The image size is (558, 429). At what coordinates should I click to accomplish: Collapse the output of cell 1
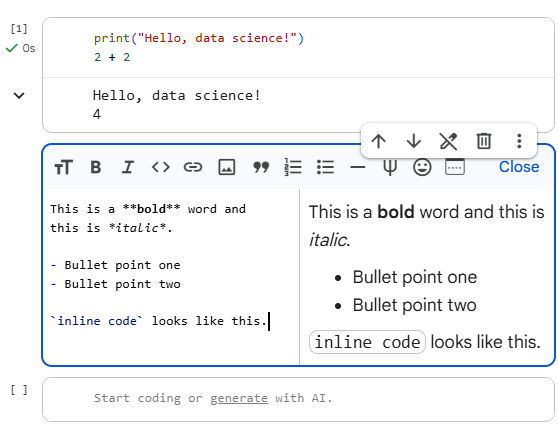point(19,95)
